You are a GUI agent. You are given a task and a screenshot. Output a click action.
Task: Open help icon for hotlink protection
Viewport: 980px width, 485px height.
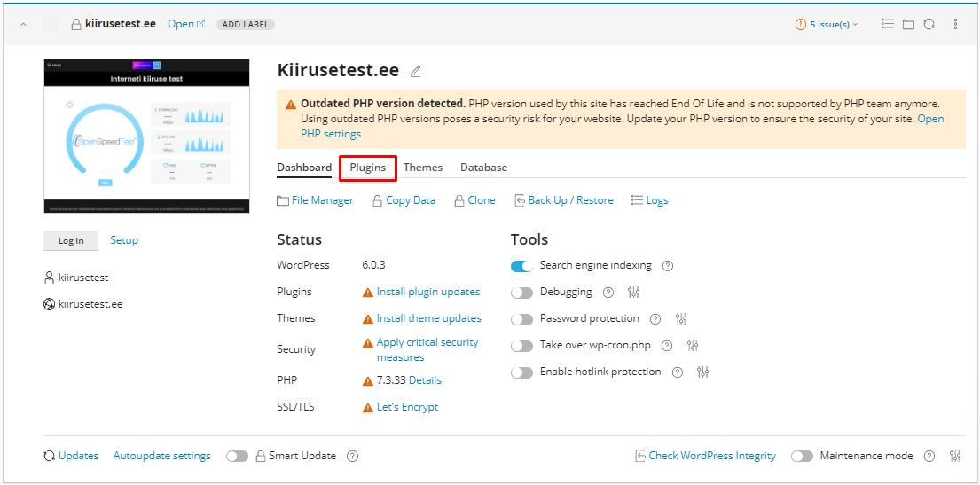point(678,372)
